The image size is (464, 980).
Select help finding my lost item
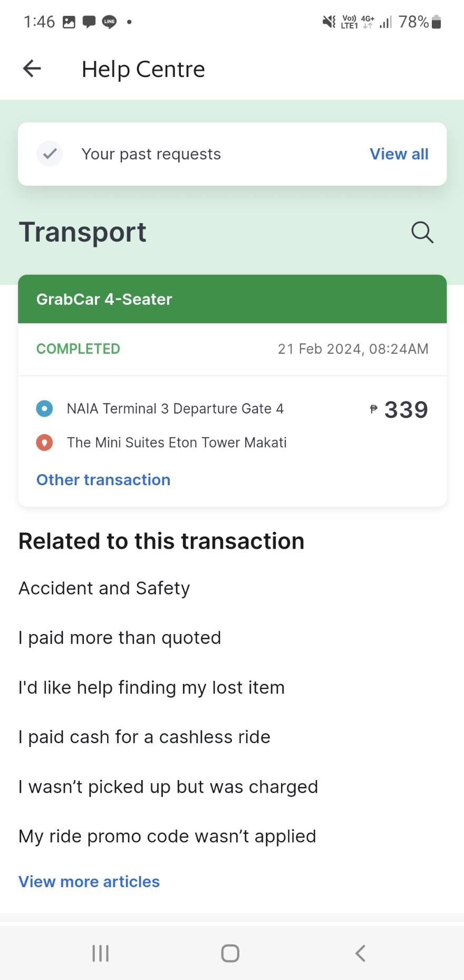pos(151,687)
